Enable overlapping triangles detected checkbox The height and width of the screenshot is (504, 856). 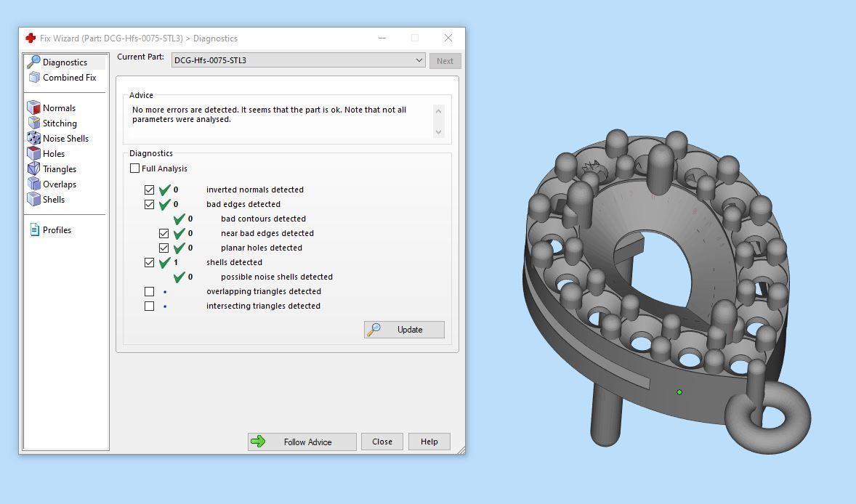coord(149,291)
